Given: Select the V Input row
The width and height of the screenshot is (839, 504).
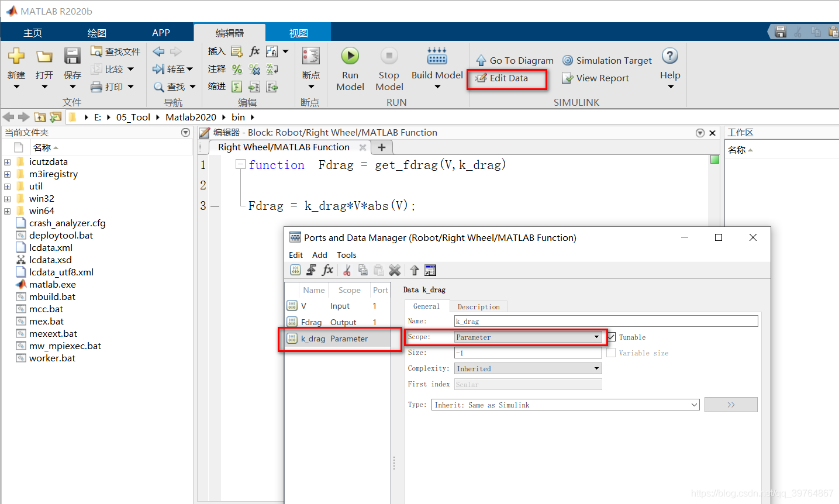Looking at the screenshot, I should click(338, 306).
